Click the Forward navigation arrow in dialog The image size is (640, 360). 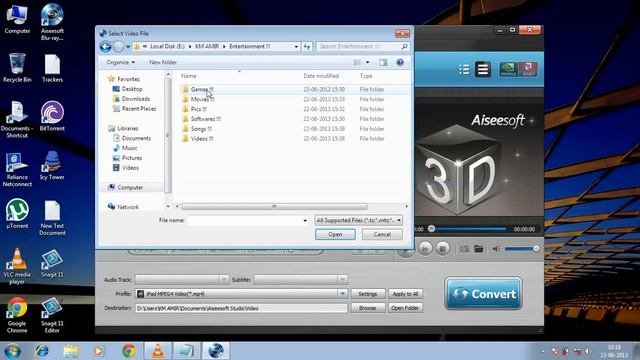118,47
